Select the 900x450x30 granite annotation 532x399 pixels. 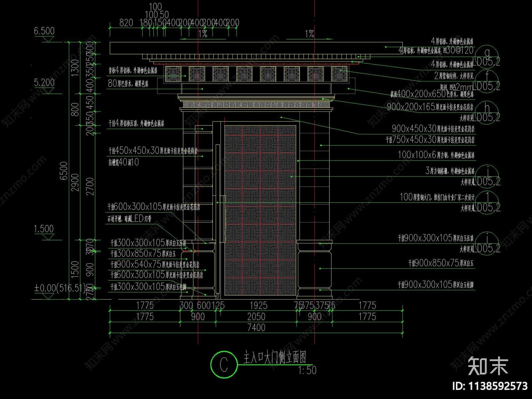tap(433, 128)
